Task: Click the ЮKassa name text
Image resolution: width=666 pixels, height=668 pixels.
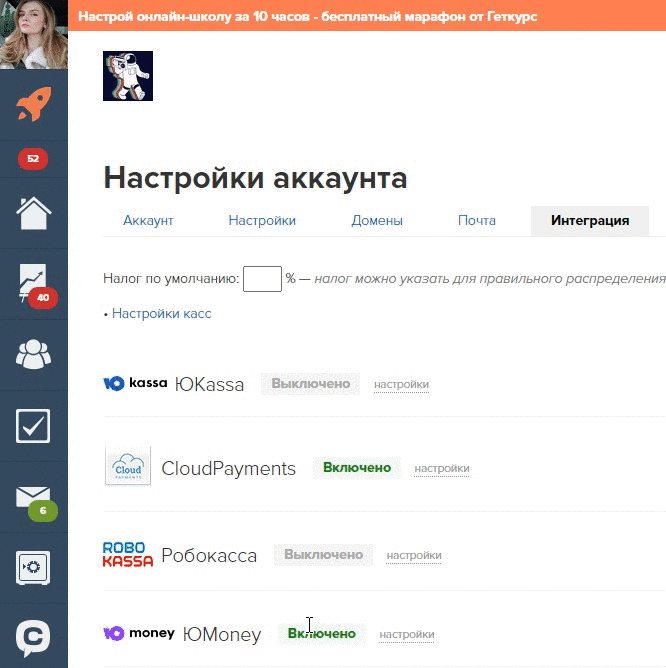Action: pos(210,384)
